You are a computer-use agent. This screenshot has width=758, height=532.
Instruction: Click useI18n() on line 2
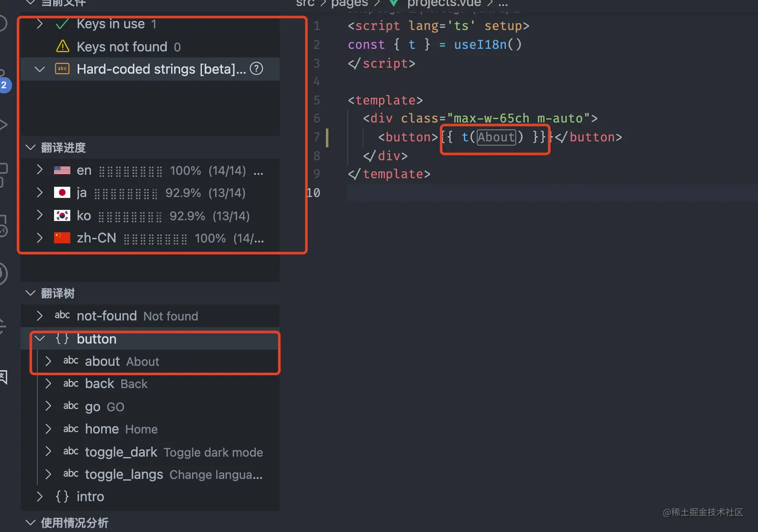point(488,45)
